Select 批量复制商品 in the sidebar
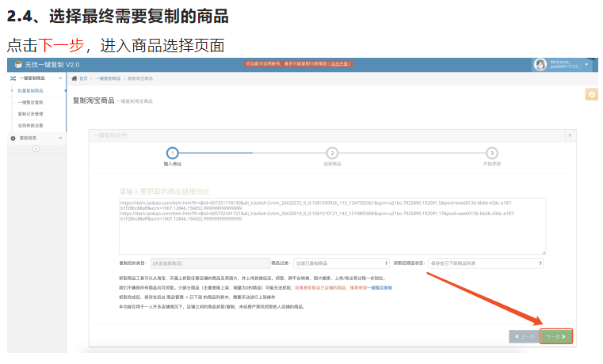Viewport: 603px width, 364px height. (x=30, y=91)
